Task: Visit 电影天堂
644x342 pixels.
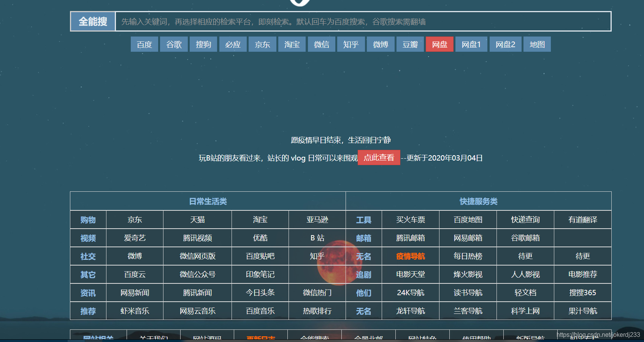Action: tap(411, 274)
